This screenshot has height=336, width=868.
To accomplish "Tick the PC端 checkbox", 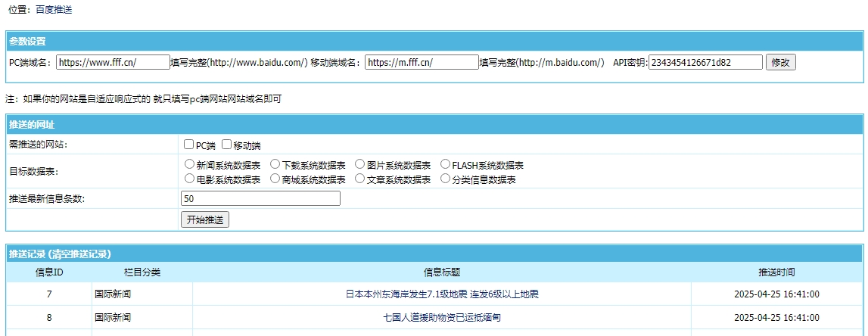I will pyautogui.click(x=189, y=145).
